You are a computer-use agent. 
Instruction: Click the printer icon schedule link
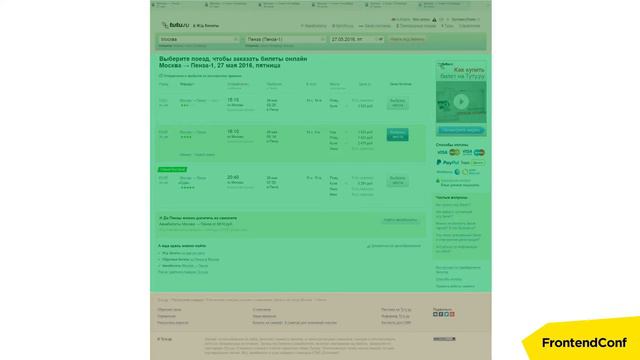coord(394,246)
